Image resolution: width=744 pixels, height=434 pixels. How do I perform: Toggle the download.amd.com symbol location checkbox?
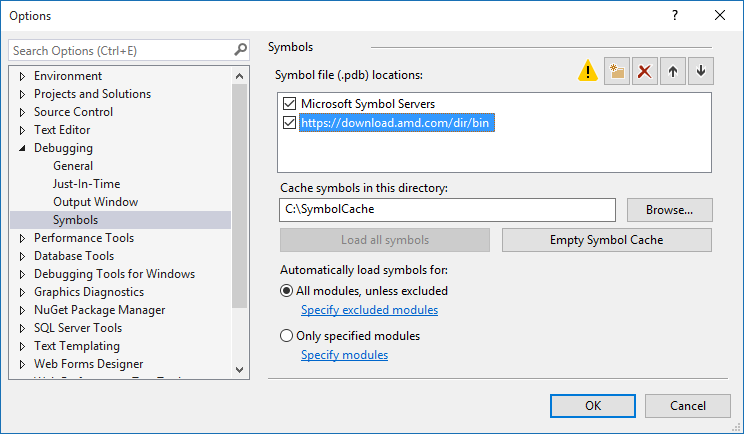290,123
